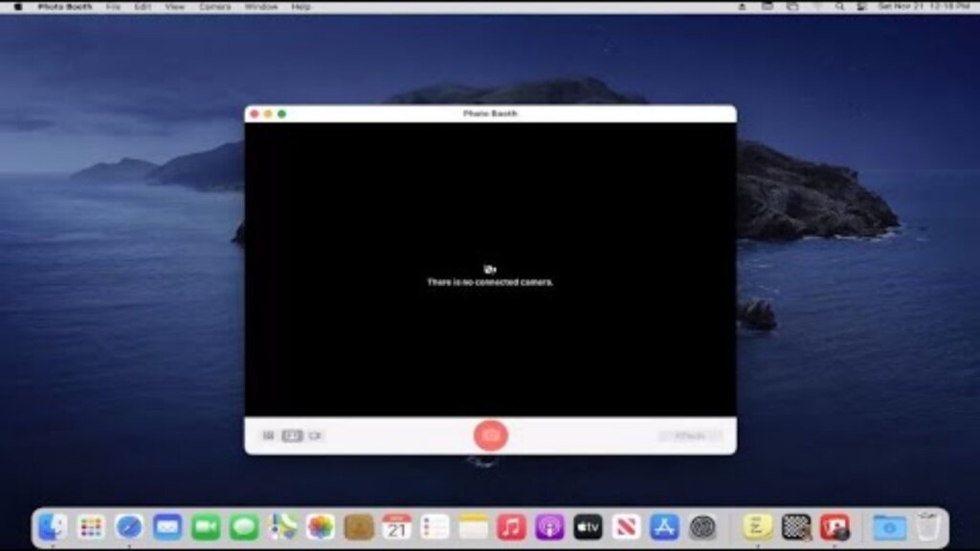
Task: Select the four-up photo grid mode
Action: [268, 435]
